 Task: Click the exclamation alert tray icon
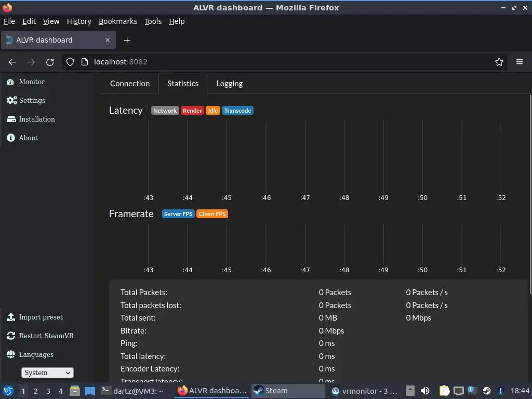pos(500,391)
